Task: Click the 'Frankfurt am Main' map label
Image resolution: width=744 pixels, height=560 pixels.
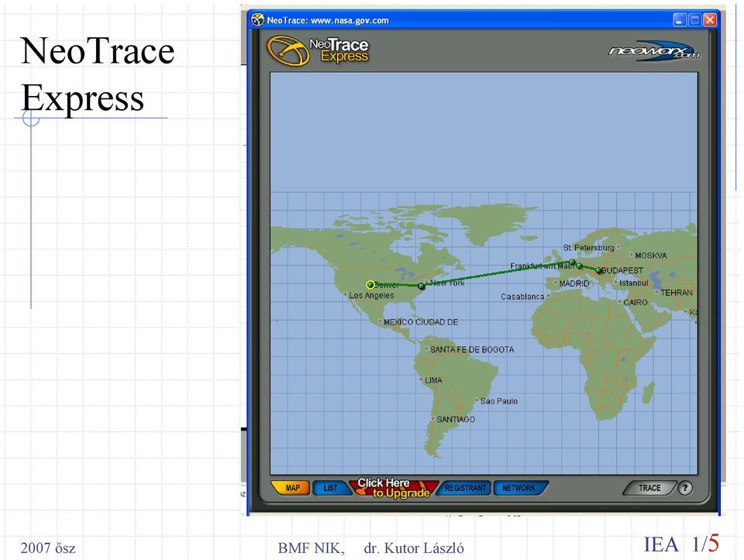Action: (542, 266)
